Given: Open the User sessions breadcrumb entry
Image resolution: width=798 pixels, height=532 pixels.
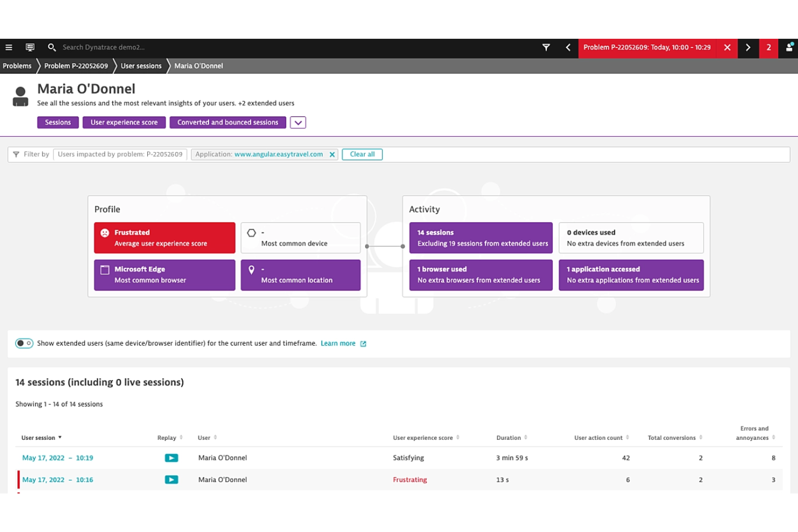Looking at the screenshot, I should [x=141, y=66].
